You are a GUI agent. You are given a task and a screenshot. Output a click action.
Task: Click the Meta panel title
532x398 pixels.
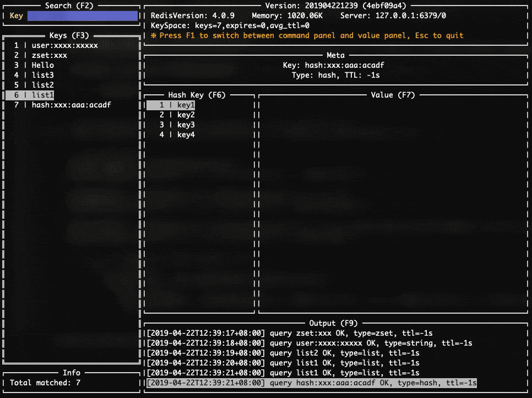335,55
